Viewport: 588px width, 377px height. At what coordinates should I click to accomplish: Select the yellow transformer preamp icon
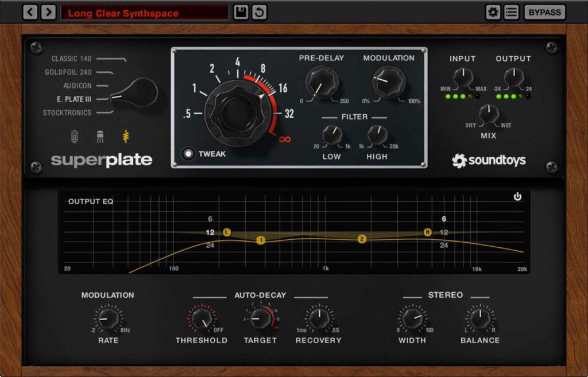point(126,137)
